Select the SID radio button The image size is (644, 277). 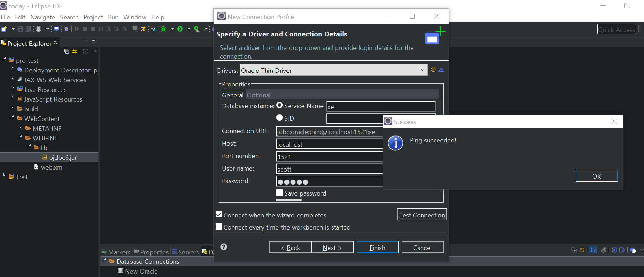[x=280, y=118]
